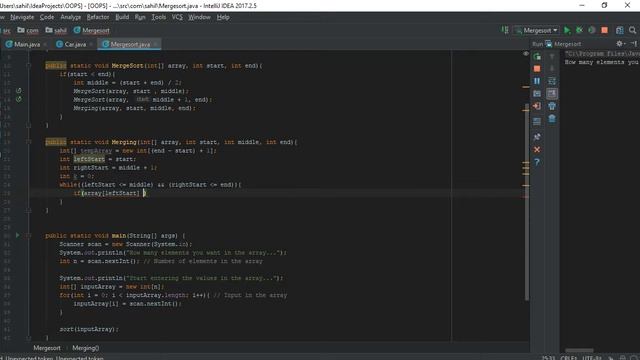Toggle Scroll to End in Run console
The image size is (640, 360).
pyautogui.click(x=552, y=93)
